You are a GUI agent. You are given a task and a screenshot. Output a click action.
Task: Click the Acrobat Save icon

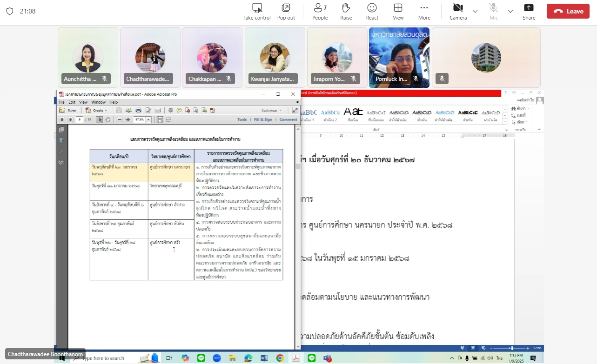click(119, 110)
